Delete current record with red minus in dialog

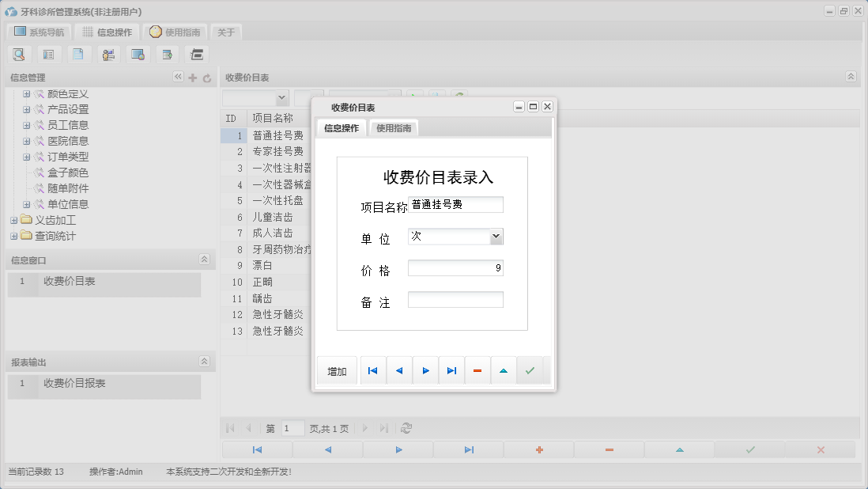tap(477, 370)
